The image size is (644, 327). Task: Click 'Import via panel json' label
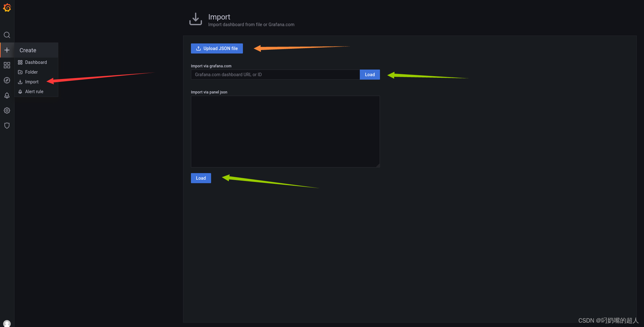209,92
